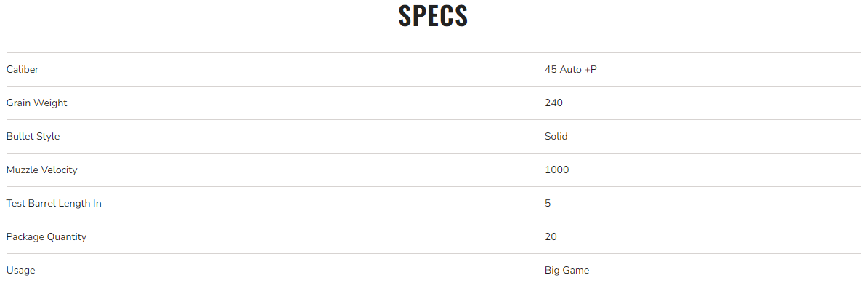Click the SPECS heading
Screen dimensions: 868x283
(433, 17)
